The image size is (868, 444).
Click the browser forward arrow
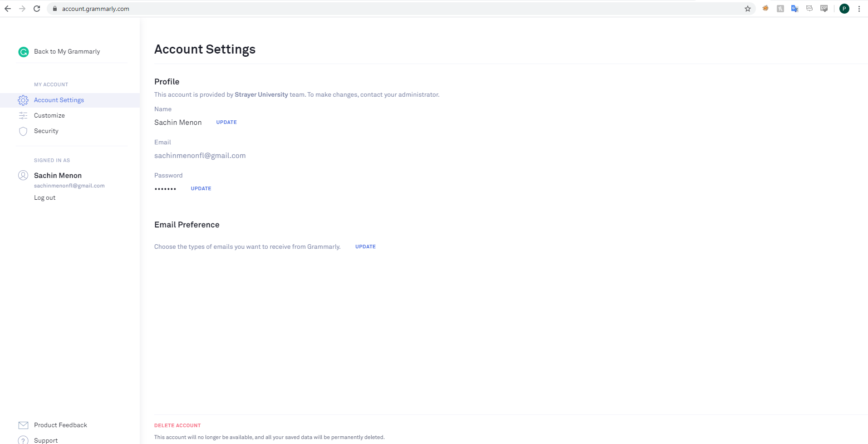pos(22,9)
